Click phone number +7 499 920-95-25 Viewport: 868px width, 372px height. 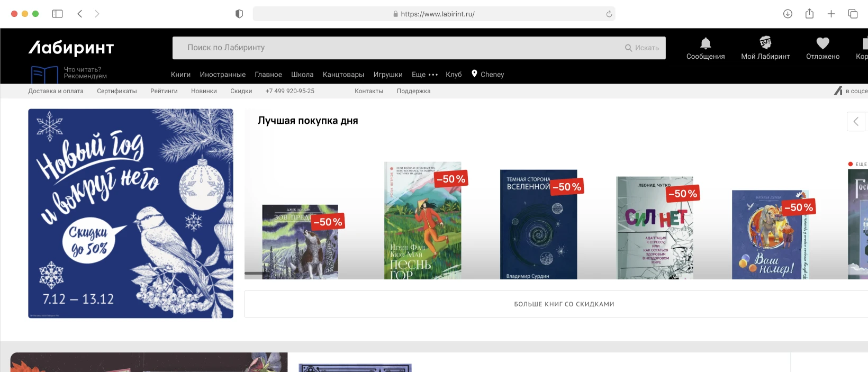290,91
